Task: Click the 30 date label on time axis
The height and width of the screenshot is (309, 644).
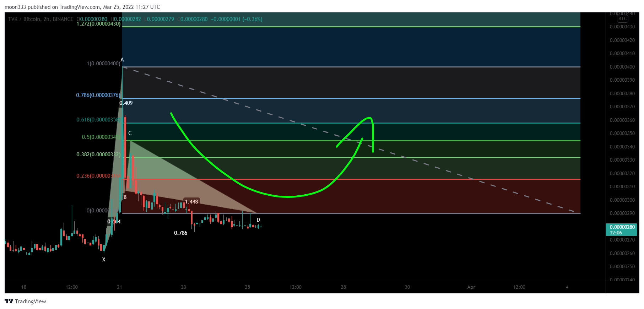Action: [407, 287]
